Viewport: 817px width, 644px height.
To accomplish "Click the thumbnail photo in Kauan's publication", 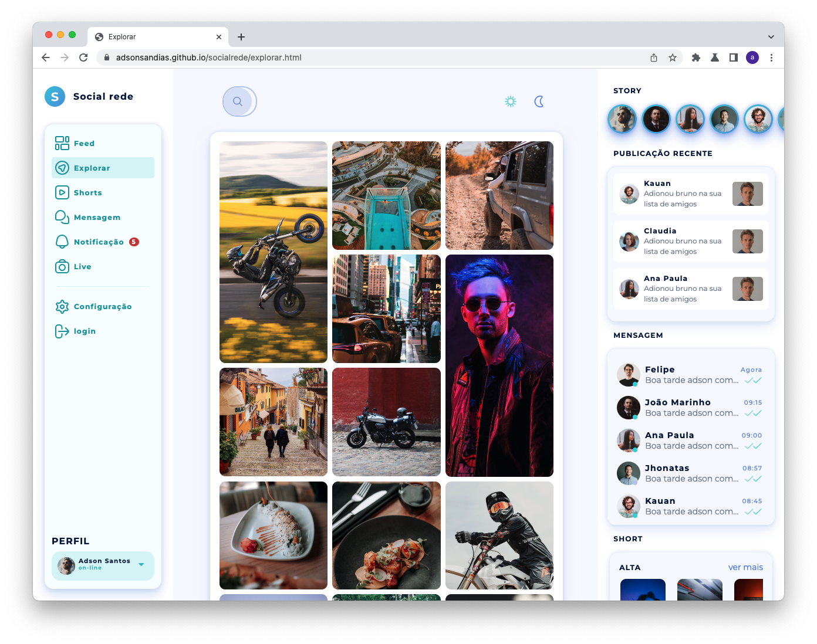I will point(748,194).
